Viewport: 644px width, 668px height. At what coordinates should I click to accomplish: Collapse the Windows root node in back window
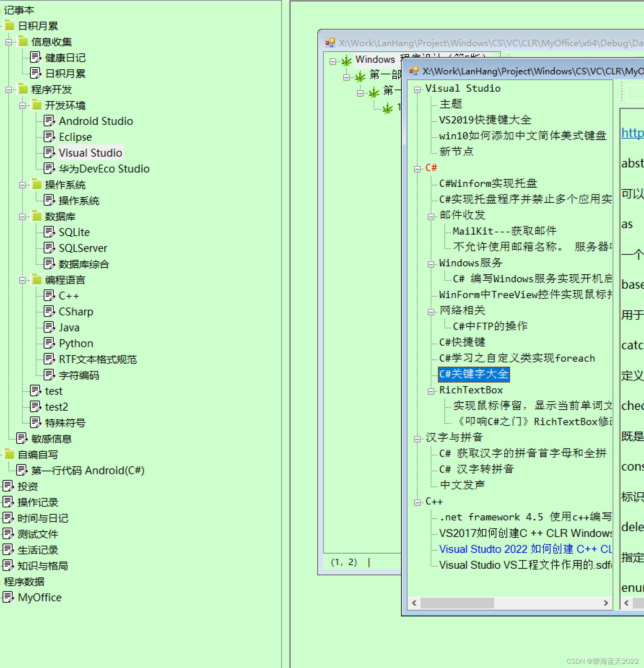coord(333,62)
